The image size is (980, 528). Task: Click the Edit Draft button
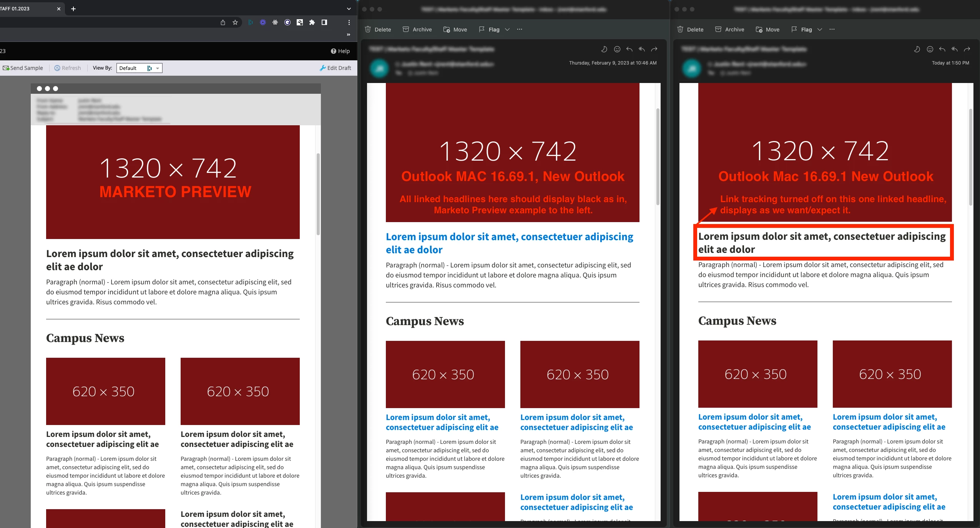(335, 68)
